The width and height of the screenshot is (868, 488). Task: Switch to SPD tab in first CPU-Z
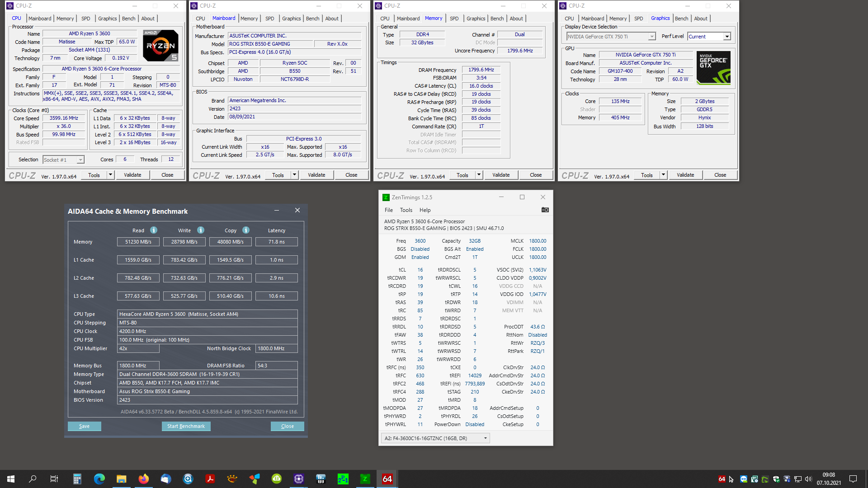pyautogui.click(x=85, y=19)
